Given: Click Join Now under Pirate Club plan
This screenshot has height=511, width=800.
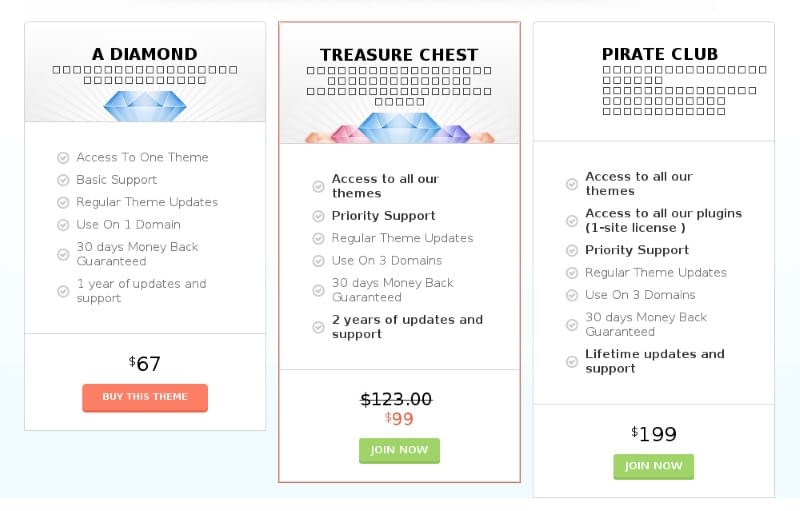Looking at the screenshot, I should coord(653,466).
